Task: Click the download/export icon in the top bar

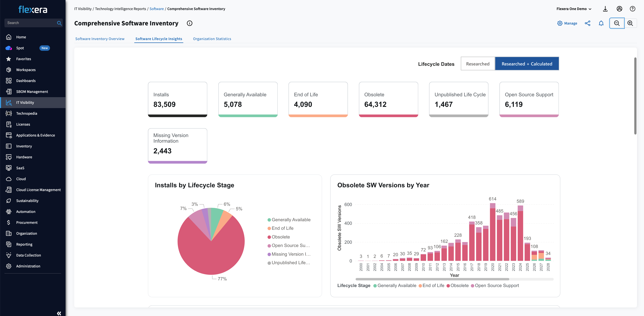Action: [605, 9]
